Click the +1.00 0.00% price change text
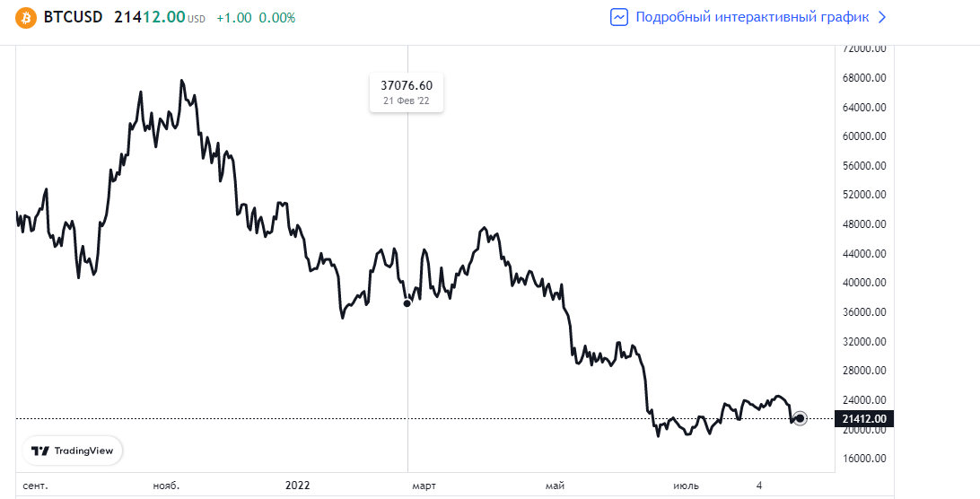Viewport: 980px width, 499px height. tap(256, 18)
